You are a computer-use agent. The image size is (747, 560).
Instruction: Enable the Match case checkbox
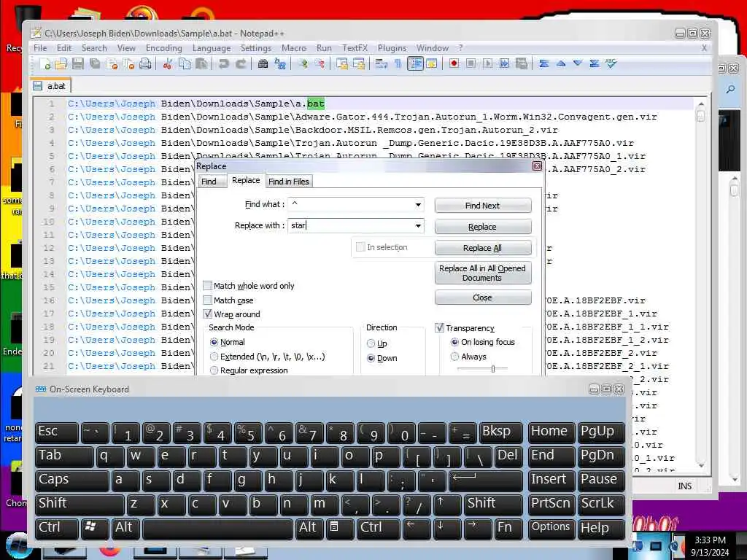208,300
